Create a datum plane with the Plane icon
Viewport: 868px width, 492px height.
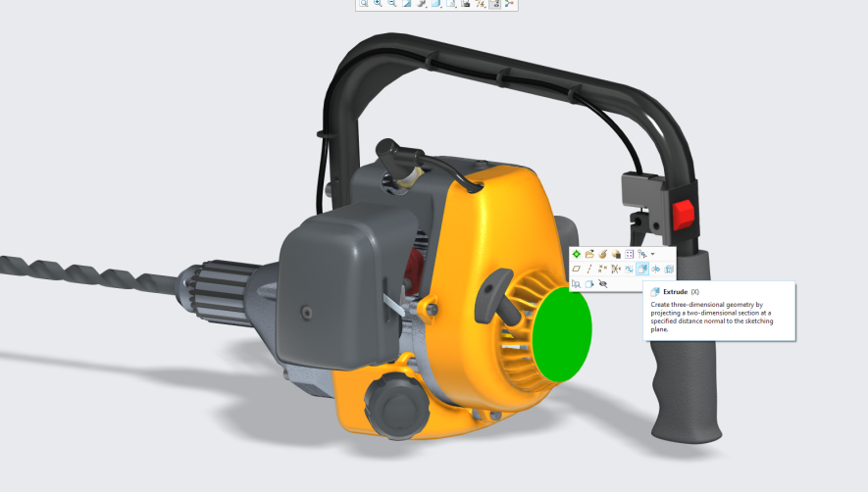pyautogui.click(x=577, y=269)
